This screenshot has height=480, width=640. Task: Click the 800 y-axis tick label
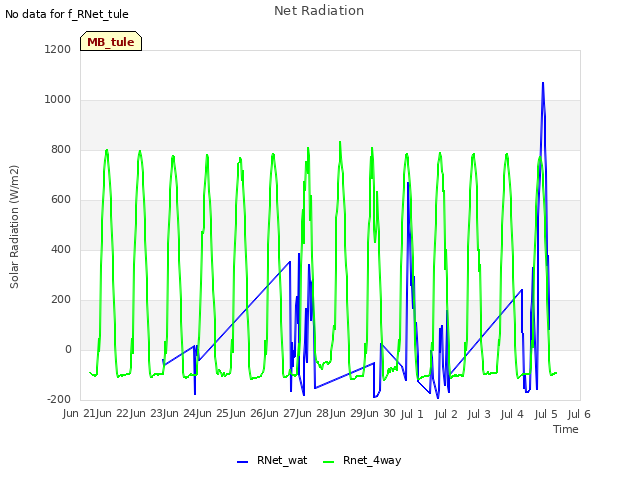(x=61, y=149)
